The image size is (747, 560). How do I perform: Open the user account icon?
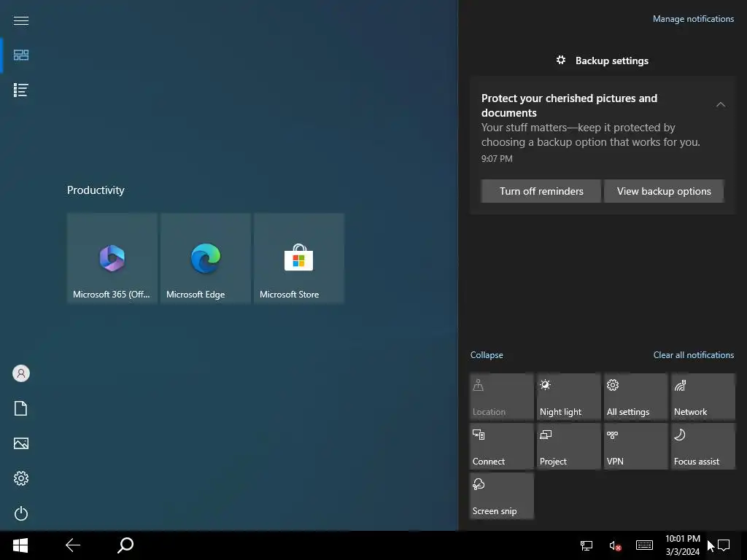[21, 373]
